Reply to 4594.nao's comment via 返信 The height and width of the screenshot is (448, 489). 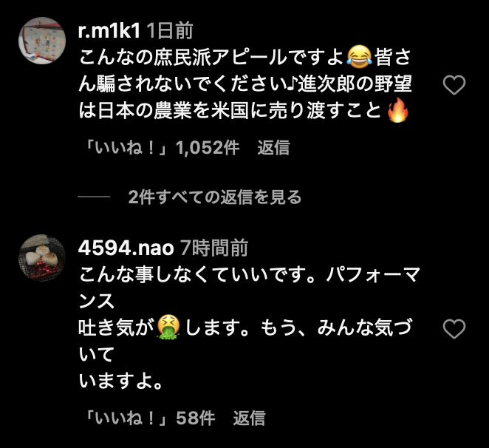click(x=249, y=418)
